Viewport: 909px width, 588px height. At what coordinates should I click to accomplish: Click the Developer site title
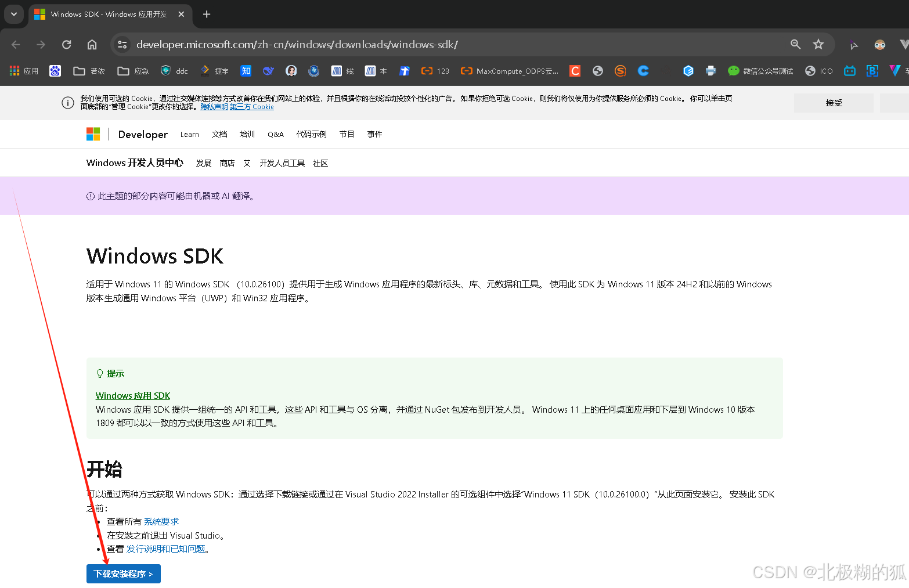click(x=143, y=134)
